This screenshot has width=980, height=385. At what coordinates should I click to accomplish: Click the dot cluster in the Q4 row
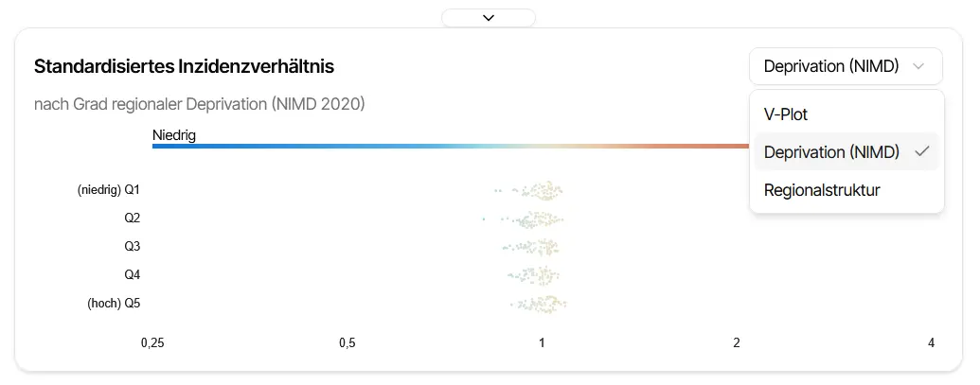[540, 275]
